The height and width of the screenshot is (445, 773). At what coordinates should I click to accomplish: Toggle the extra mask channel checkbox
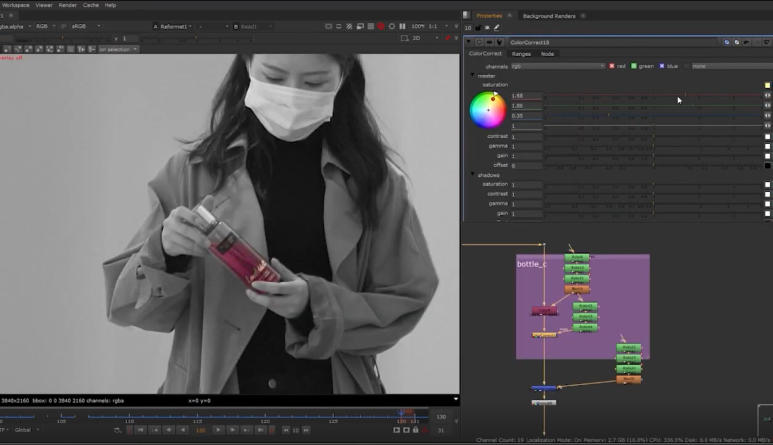tap(686, 66)
